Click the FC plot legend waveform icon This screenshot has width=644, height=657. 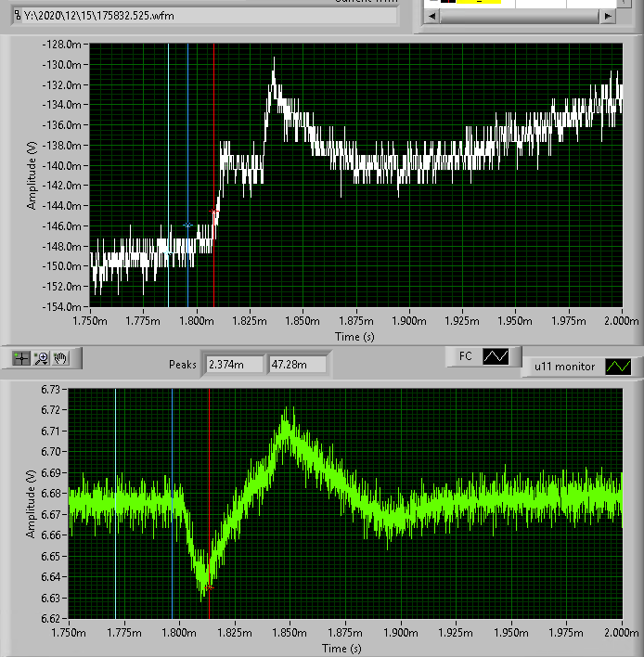(x=496, y=355)
